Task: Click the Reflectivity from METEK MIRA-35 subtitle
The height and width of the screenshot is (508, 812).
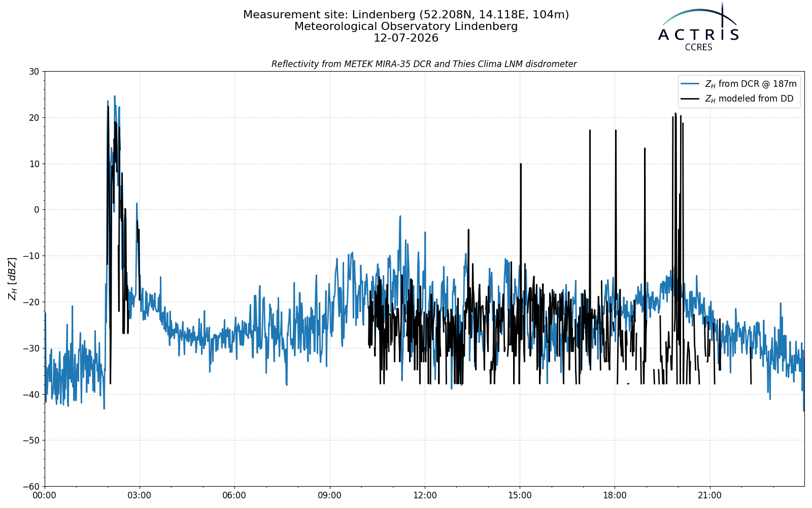Action: (424, 64)
